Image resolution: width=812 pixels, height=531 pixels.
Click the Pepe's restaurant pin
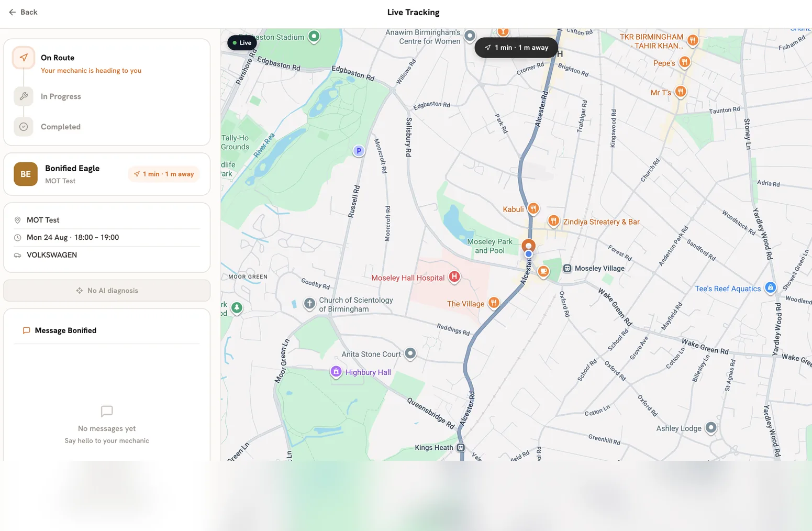(x=684, y=62)
